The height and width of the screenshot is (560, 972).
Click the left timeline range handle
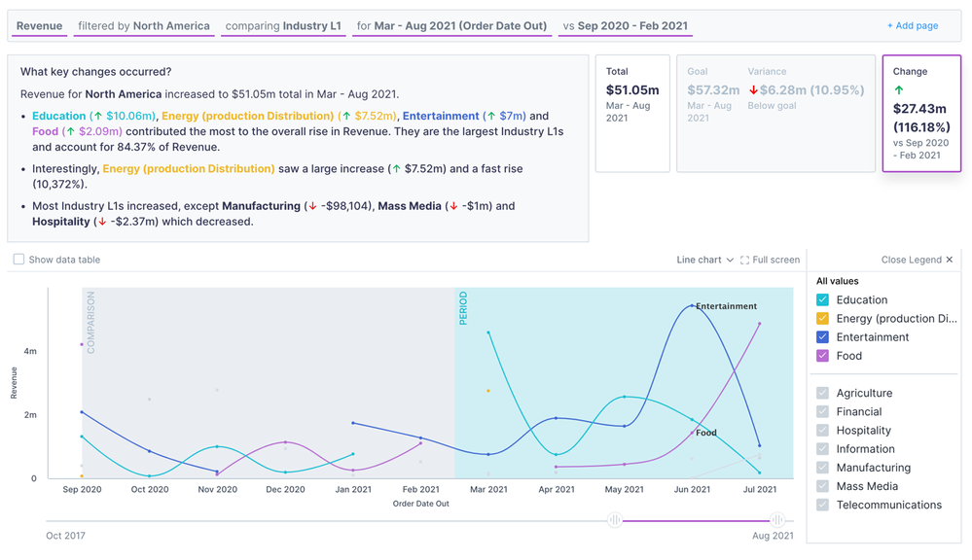pos(614,520)
